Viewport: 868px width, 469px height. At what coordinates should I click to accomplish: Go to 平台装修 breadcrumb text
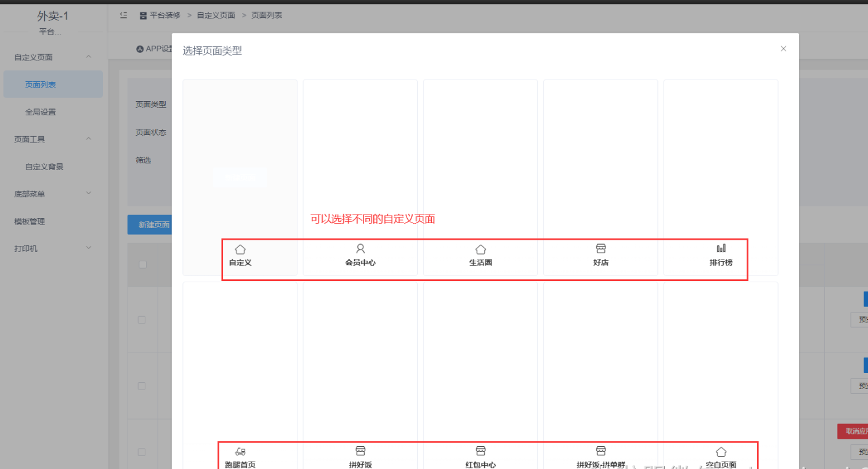(165, 15)
